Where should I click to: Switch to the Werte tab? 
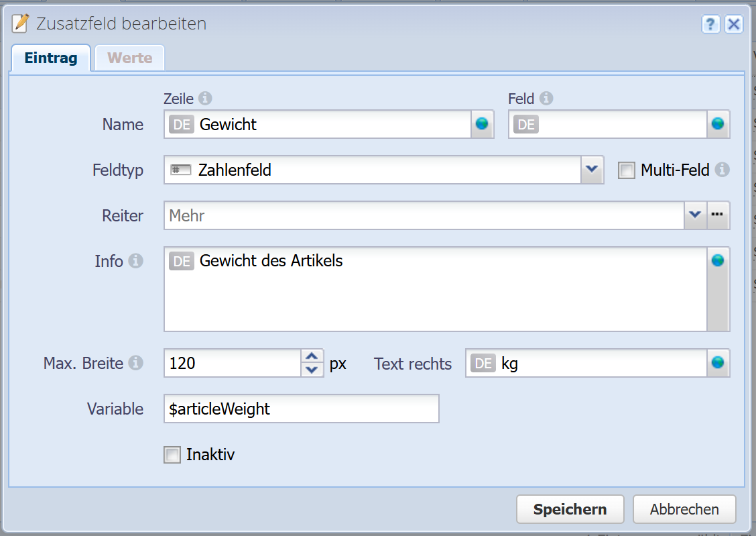point(130,58)
